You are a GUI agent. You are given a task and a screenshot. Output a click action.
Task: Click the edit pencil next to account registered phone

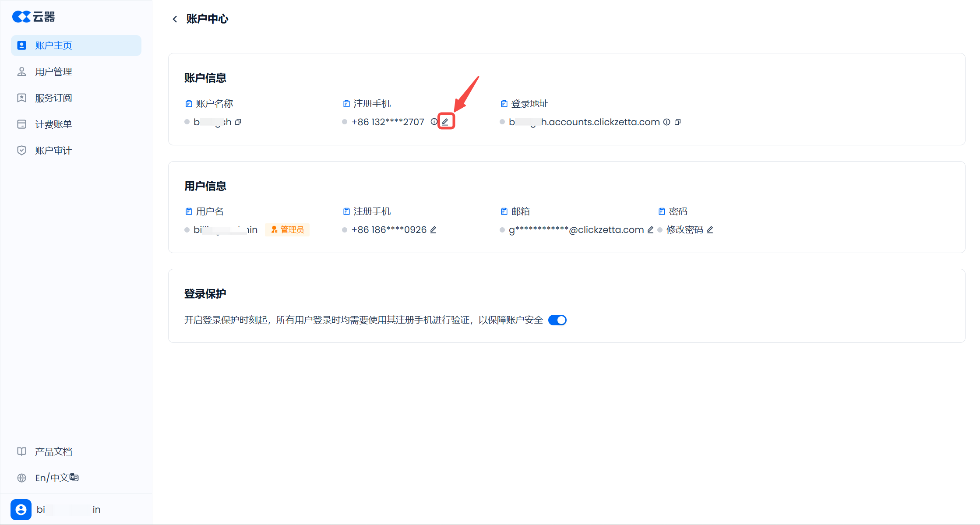[445, 122]
